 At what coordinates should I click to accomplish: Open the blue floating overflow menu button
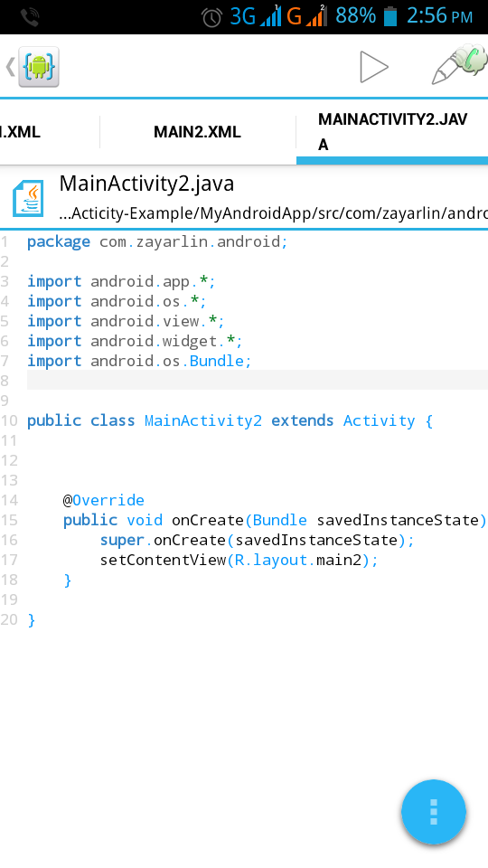(433, 812)
